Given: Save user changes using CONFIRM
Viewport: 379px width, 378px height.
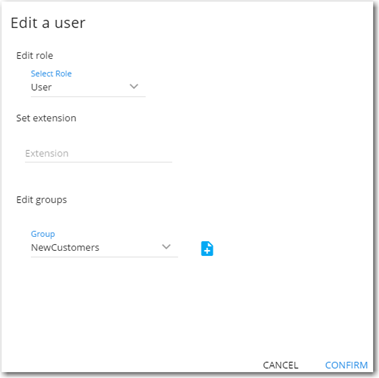Looking at the screenshot, I should 346,365.
